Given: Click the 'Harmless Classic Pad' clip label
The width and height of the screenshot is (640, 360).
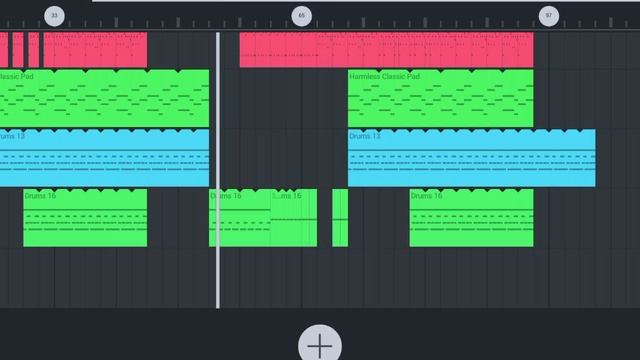Looking at the screenshot, I should 384,76.
